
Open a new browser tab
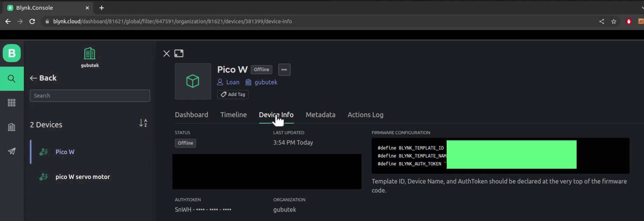coord(101,8)
